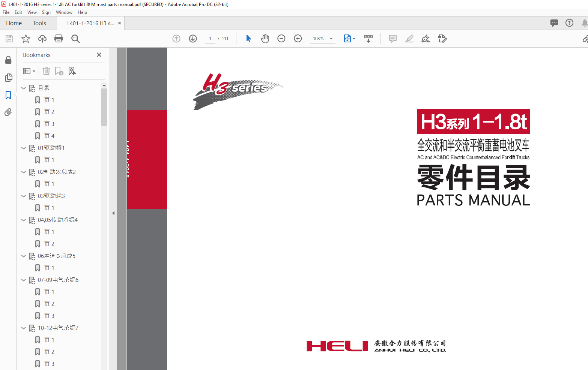Select the Highlight text tool
The image size is (588, 370).
click(x=409, y=39)
